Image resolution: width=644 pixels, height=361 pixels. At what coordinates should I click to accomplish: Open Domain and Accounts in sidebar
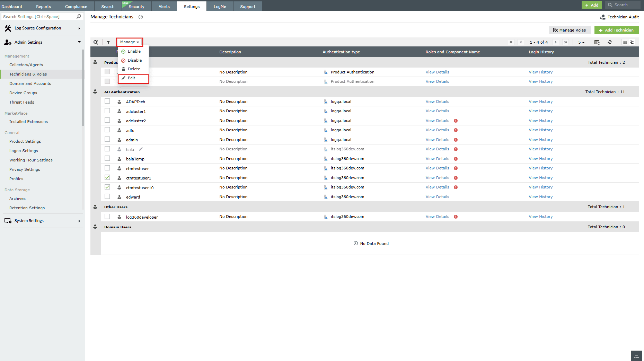[30, 83]
